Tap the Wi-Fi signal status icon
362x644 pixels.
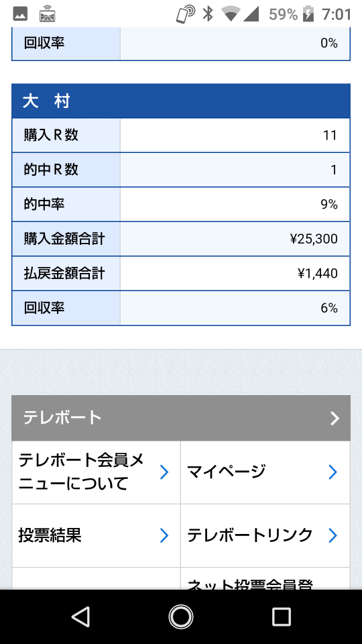231,14
